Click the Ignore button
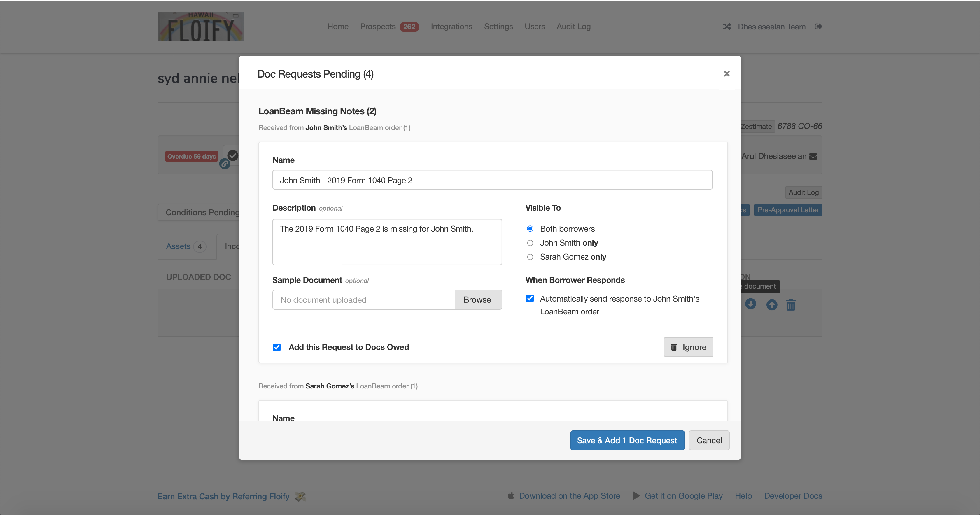This screenshot has width=980, height=515. point(688,347)
